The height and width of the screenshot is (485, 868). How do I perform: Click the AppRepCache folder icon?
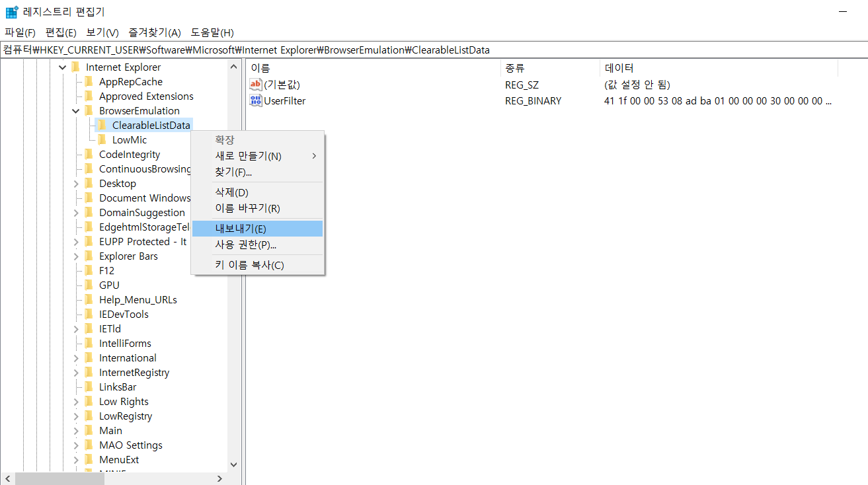(x=89, y=81)
